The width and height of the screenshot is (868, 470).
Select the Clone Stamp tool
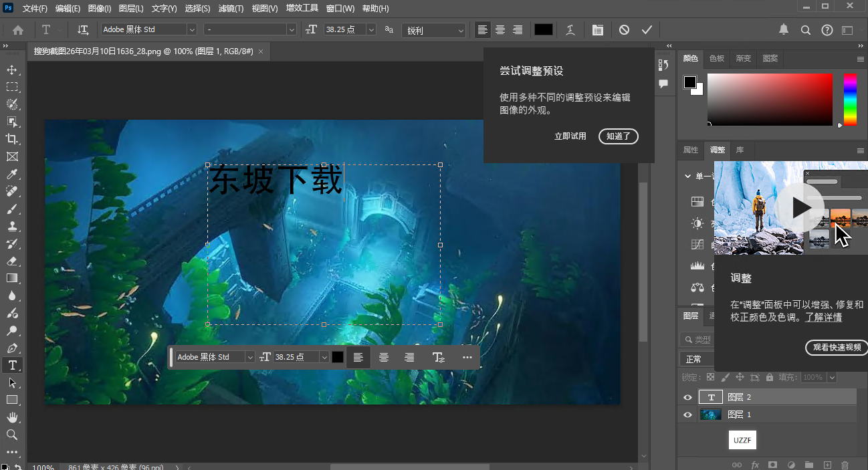[x=12, y=226]
